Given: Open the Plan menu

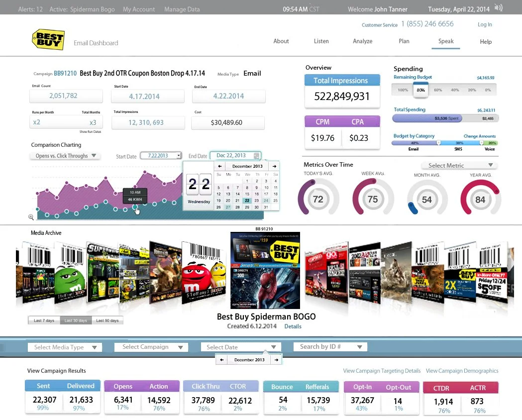Looking at the screenshot, I should coord(404,41).
